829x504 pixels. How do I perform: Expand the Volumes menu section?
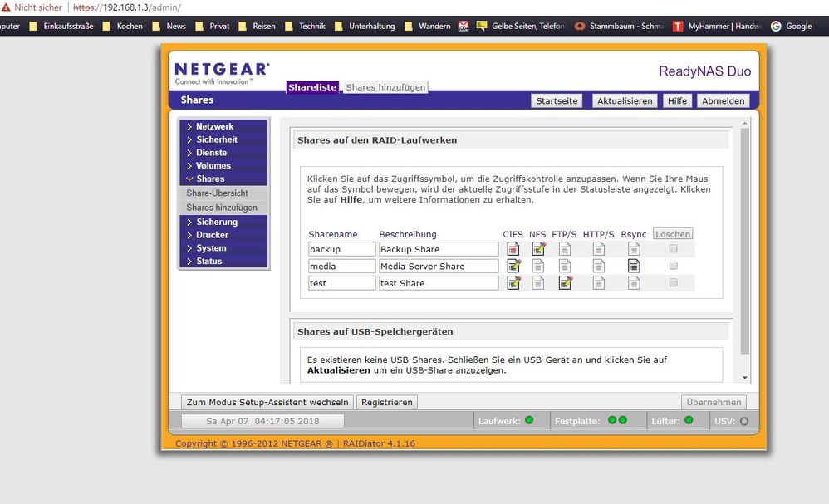click(223, 165)
